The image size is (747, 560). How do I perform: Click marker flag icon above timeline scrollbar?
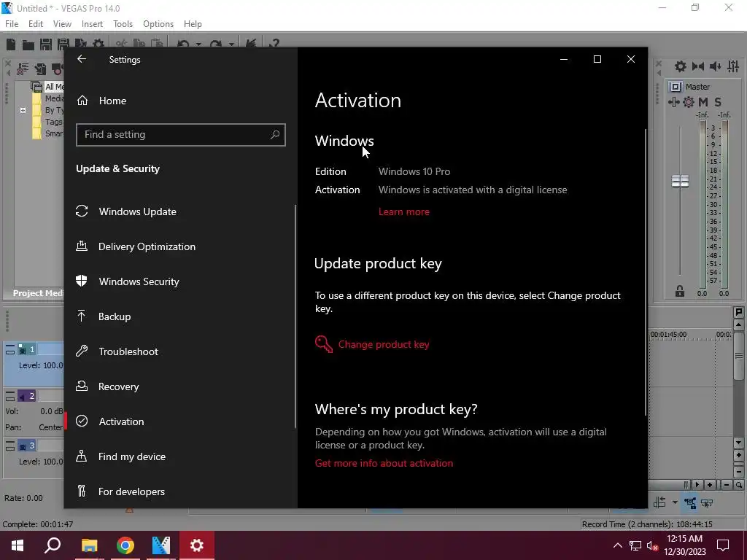738,312
